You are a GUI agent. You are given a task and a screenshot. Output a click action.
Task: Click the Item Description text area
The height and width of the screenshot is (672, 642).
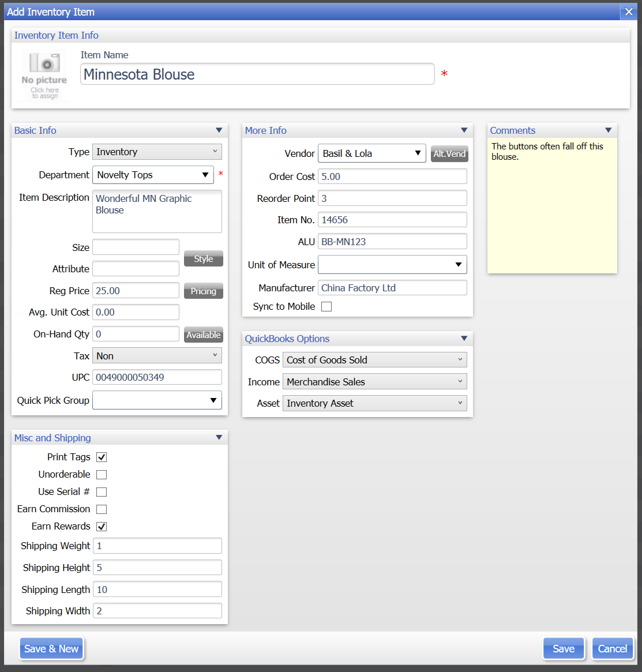coord(157,211)
